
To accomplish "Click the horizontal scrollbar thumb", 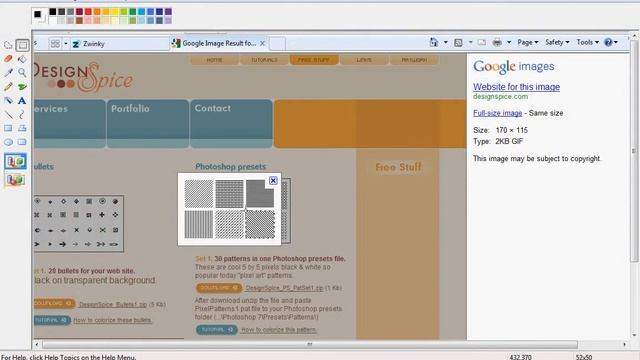I will 310,344.
